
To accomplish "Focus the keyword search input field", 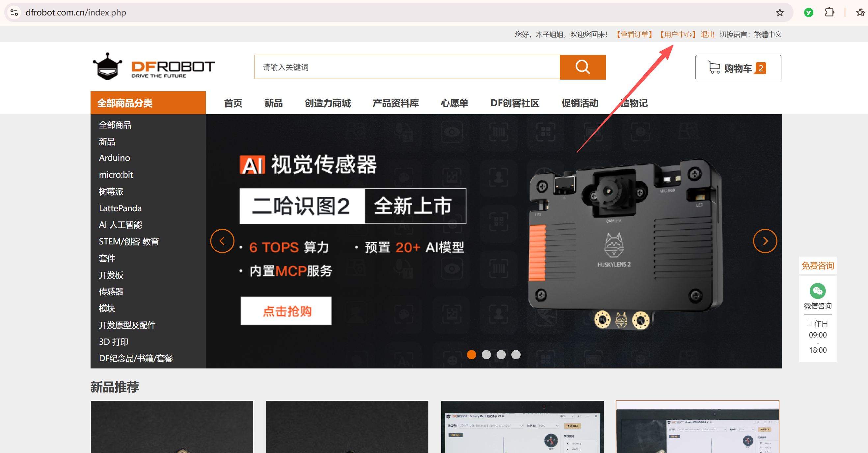I will coord(407,67).
